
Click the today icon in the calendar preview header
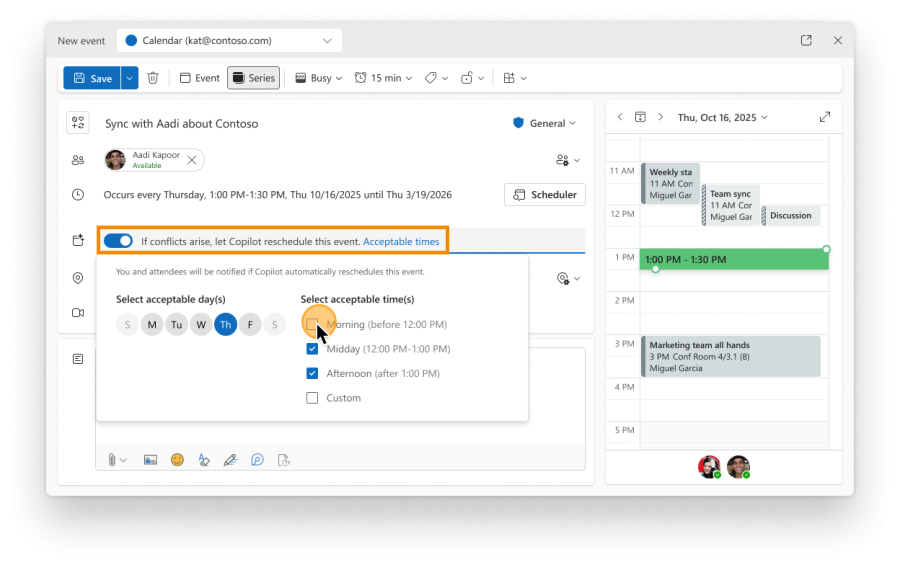tap(640, 117)
